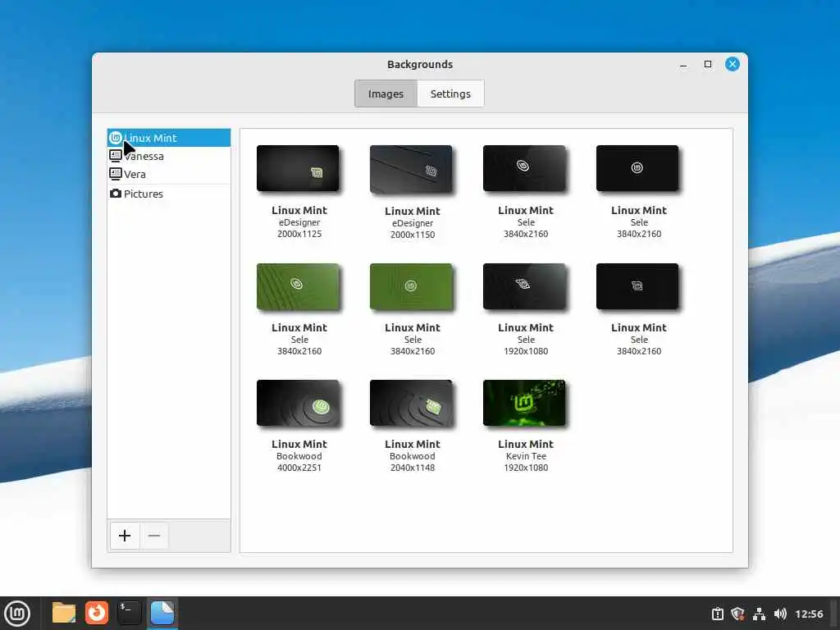
Task: Switch to the Images tab
Action: [386, 94]
